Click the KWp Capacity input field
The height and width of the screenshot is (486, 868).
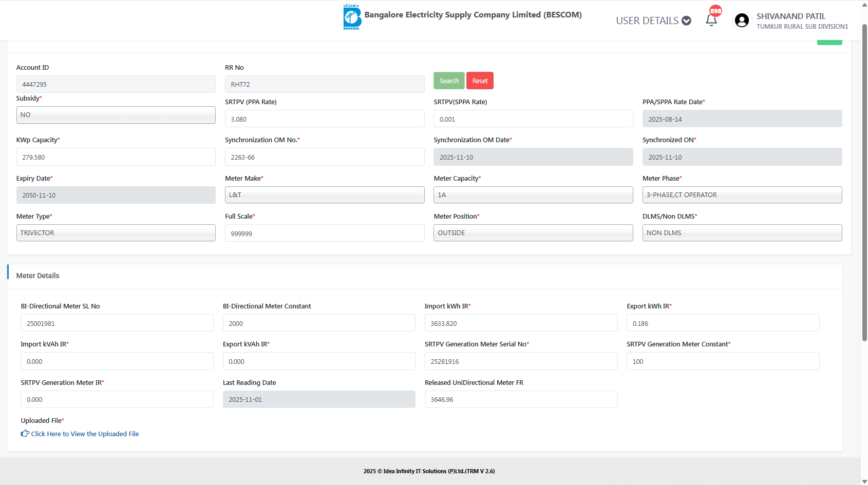(x=116, y=157)
